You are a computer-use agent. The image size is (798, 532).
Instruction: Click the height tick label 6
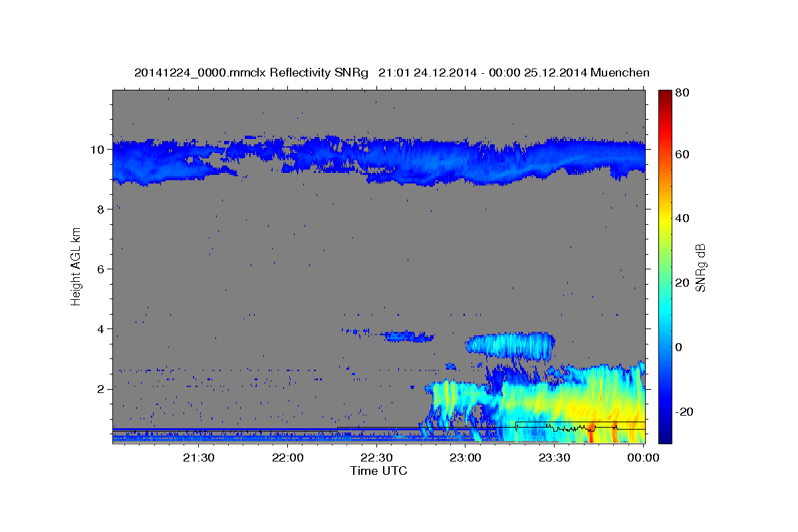[102, 269]
